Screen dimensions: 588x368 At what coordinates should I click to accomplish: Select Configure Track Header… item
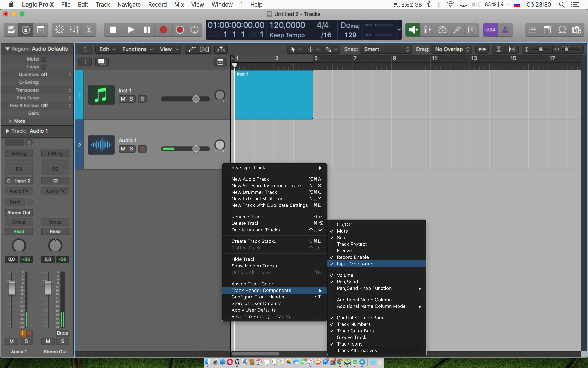click(275, 297)
